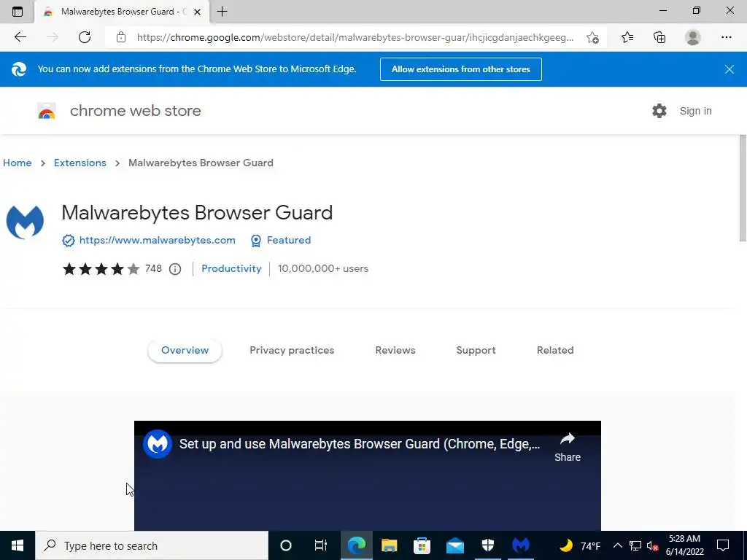This screenshot has width=747, height=560.
Task: Show rating info icon next to 748
Action: pos(175,269)
